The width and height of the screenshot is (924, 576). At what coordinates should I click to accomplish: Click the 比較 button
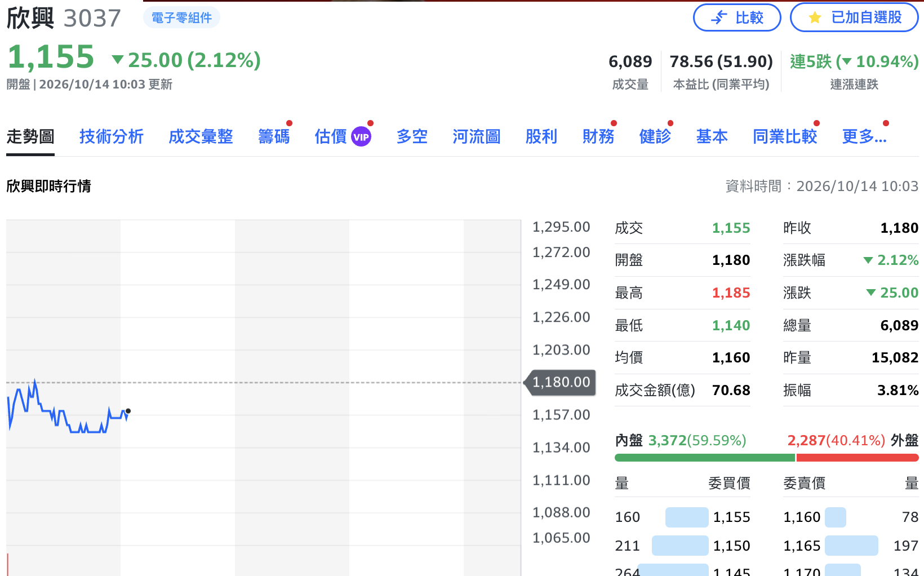pyautogui.click(x=737, y=18)
